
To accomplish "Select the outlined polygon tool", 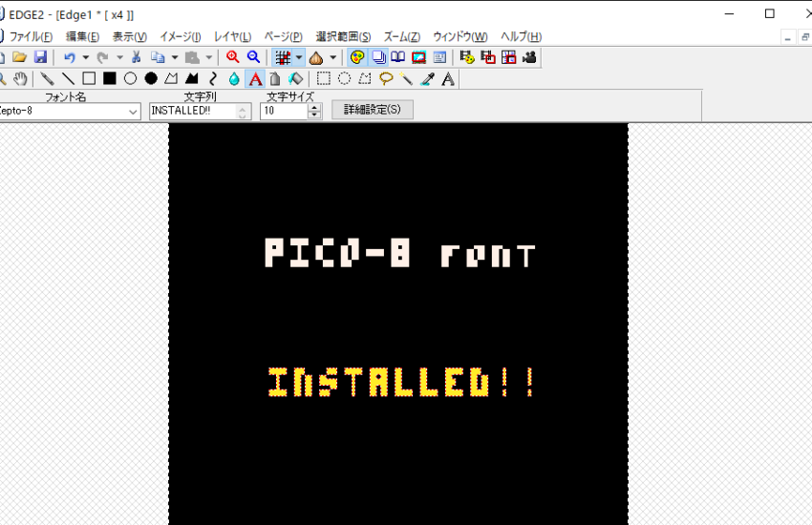I will click(x=171, y=78).
